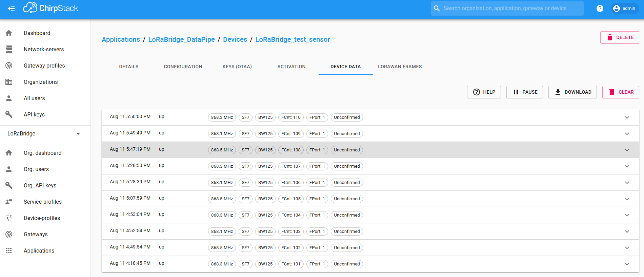
Task: Click the FCnt: 105 chip
Action: (x=291, y=199)
